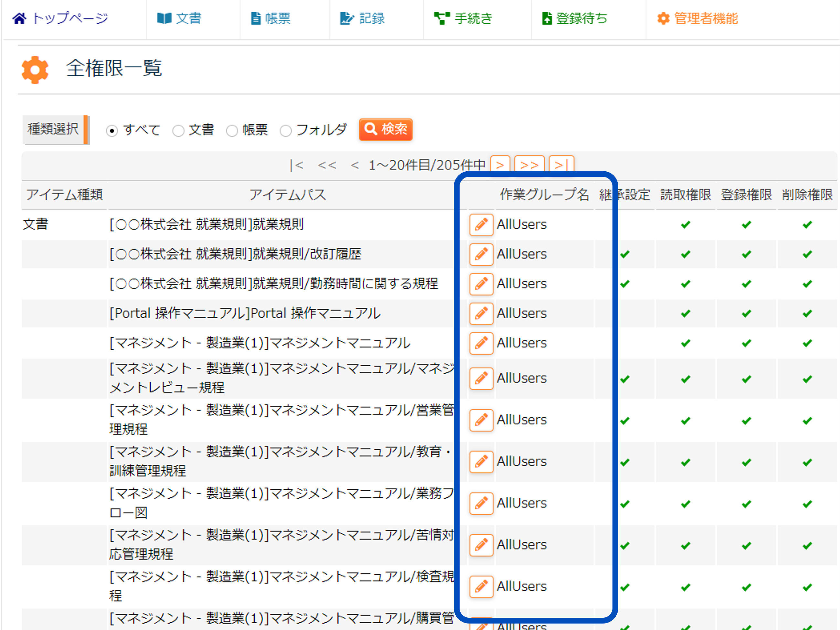Go to トップページ home link

[61, 18]
